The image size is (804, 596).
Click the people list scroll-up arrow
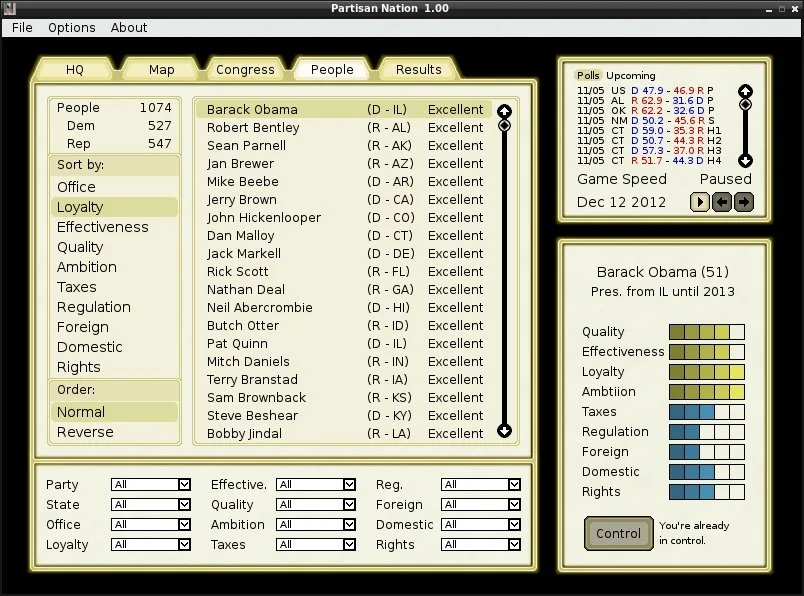coord(504,111)
